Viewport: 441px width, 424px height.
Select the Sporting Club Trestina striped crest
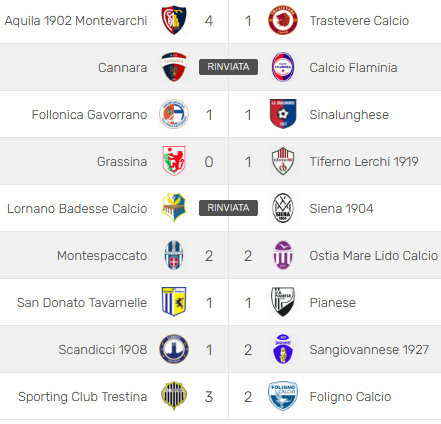tap(174, 396)
